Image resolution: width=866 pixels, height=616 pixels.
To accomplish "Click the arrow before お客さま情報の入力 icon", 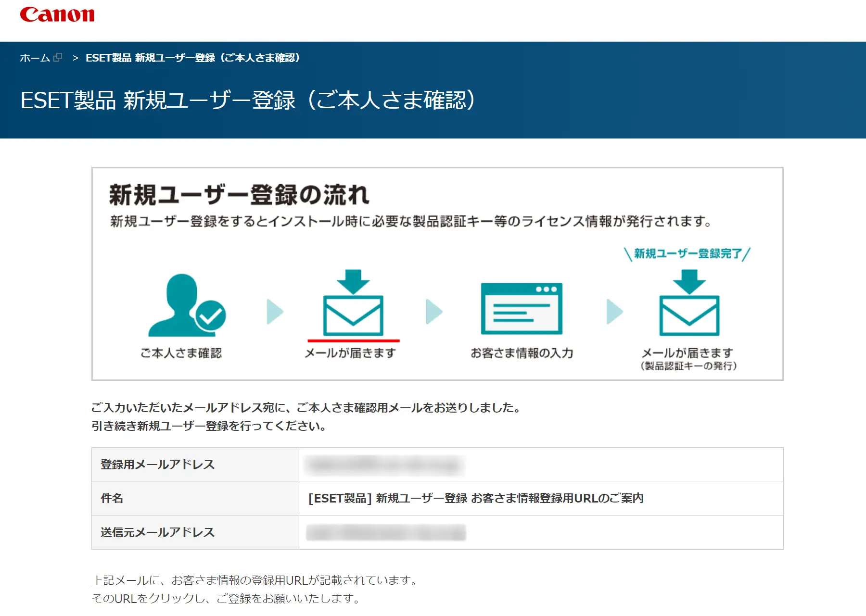I will click(434, 312).
